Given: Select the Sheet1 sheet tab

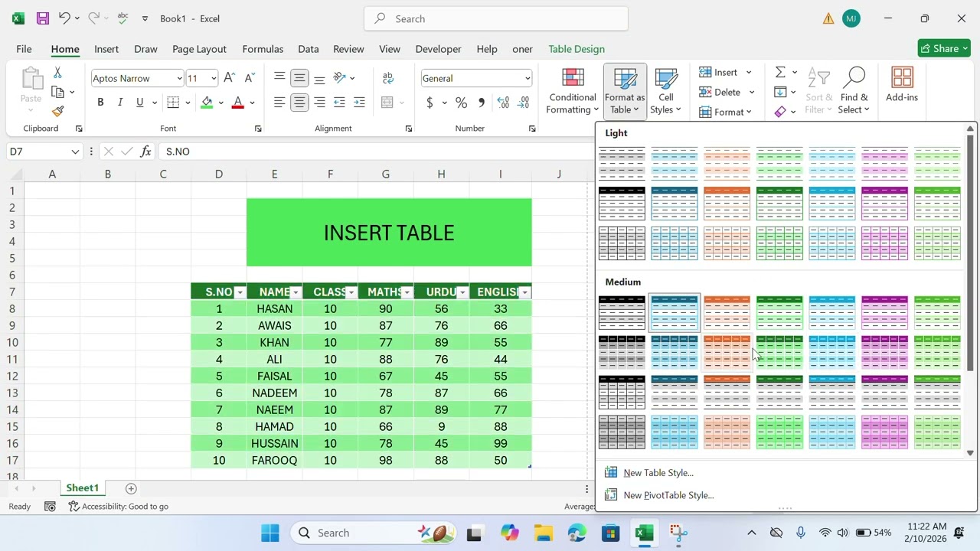Looking at the screenshot, I should click(x=82, y=488).
